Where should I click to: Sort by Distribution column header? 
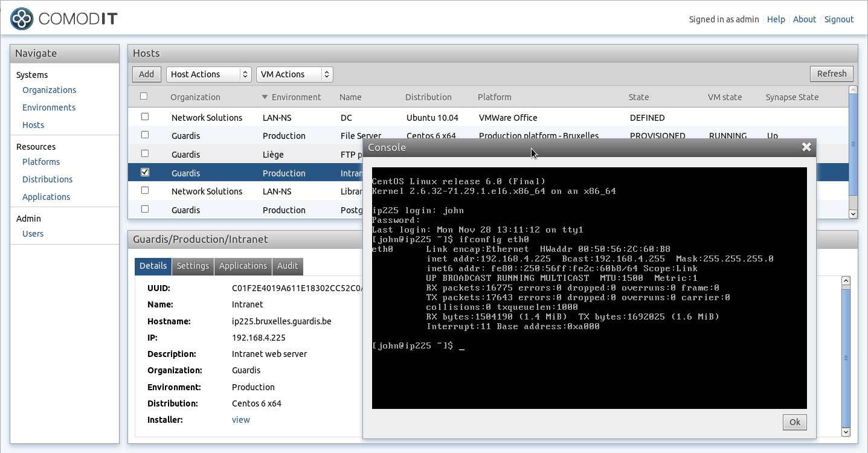click(x=428, y=97)
